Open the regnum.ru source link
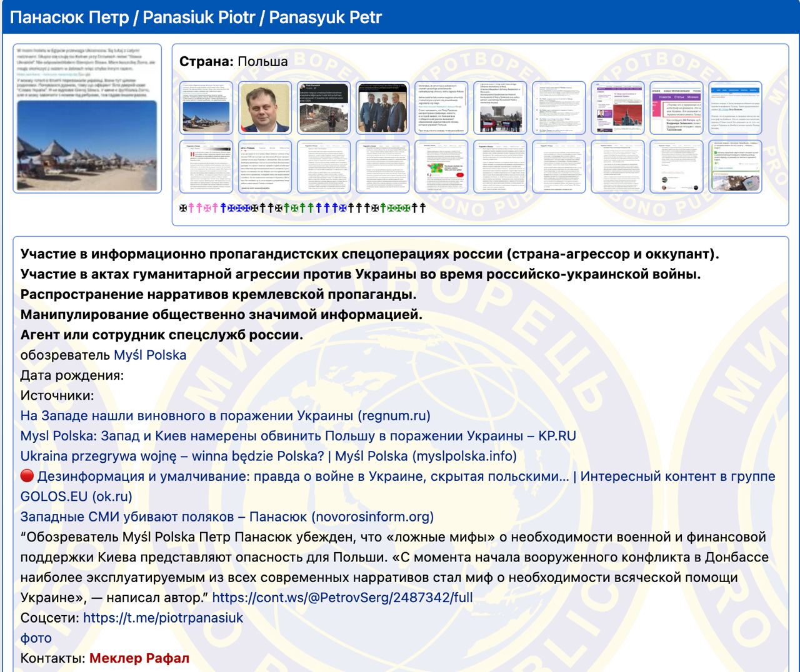 [x=225, y=416]
